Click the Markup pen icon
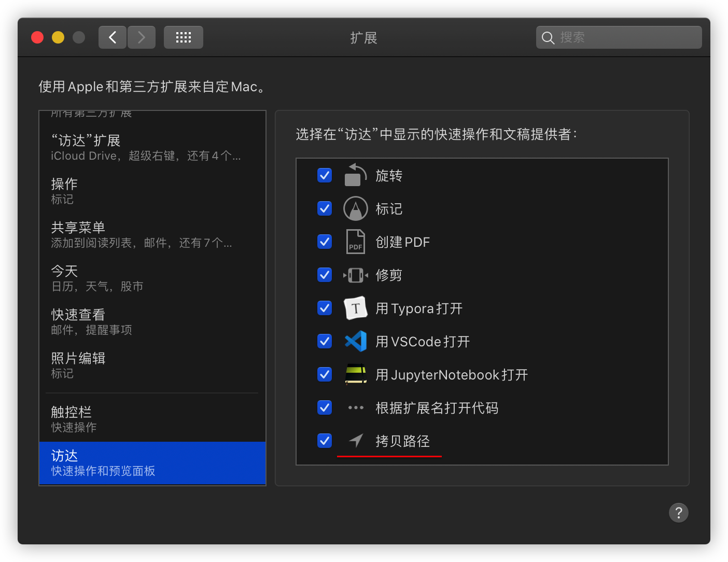Screen dimensions: 728x562 pos(355,208)
